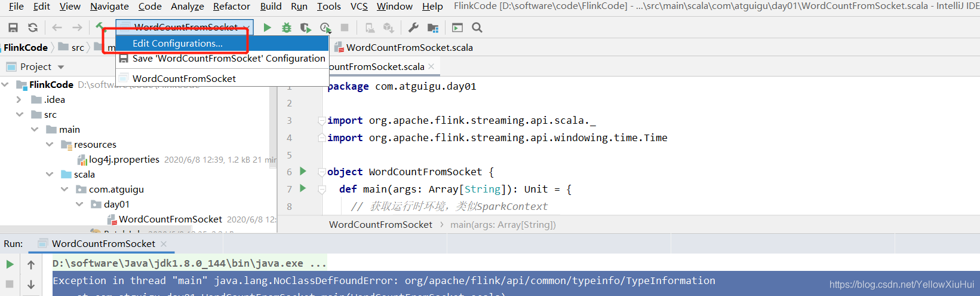Click the Run panel stop square icon
Screen dimensions: 980x296
tap(10, 284)
